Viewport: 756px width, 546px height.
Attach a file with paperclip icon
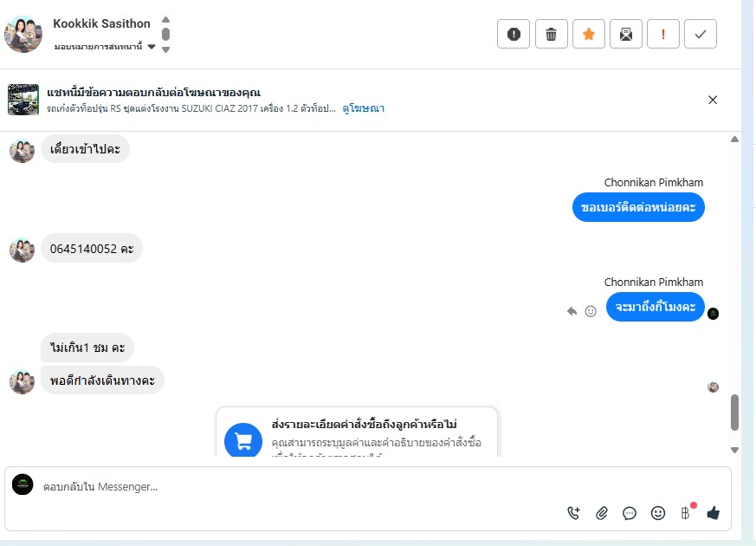602,513
